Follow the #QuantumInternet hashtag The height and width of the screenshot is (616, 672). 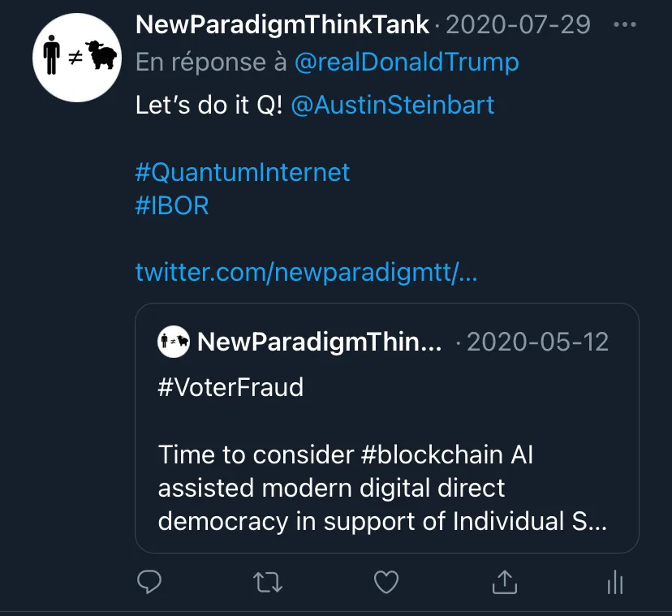(x=243, y=172)
